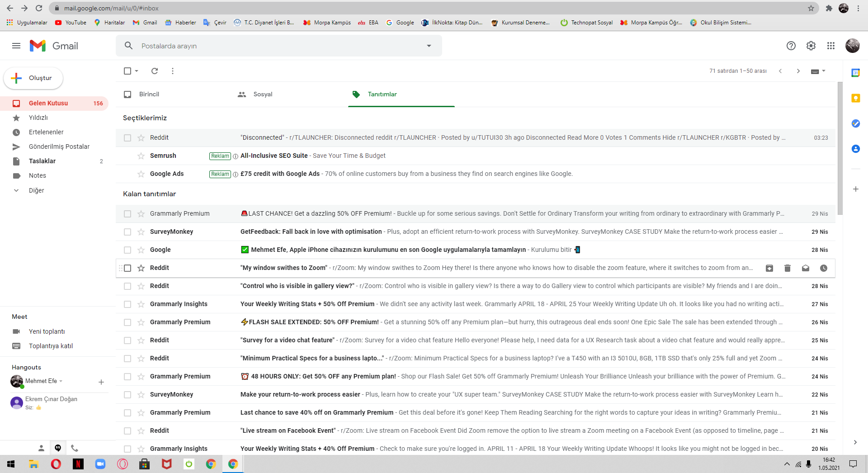Click the Oluştur compose button
The width and height of the screenshot is (868, 473).
33,78
